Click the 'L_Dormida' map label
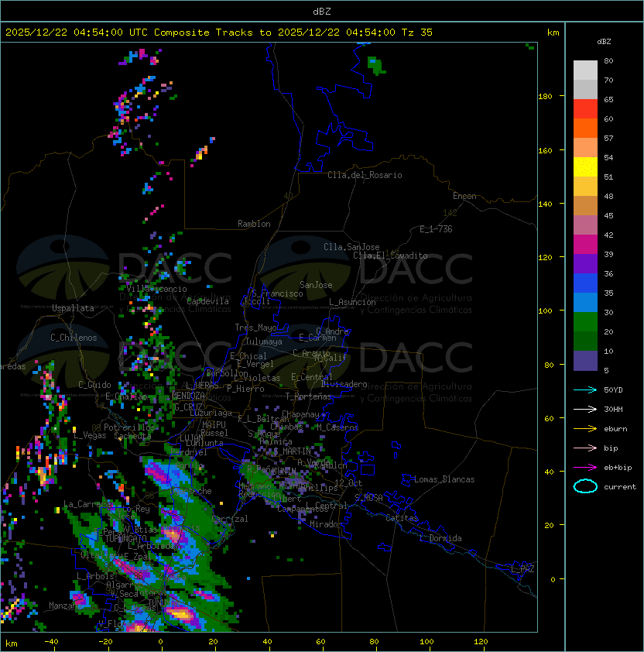The width and height of the screenshot is (644, 652). pyautogui.click(x=440, y=538)
